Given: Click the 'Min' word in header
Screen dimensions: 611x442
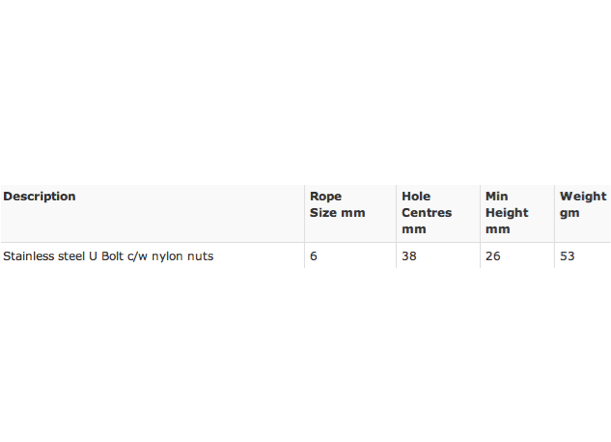Looking at the screenshot, I should [x=497, y=196].
